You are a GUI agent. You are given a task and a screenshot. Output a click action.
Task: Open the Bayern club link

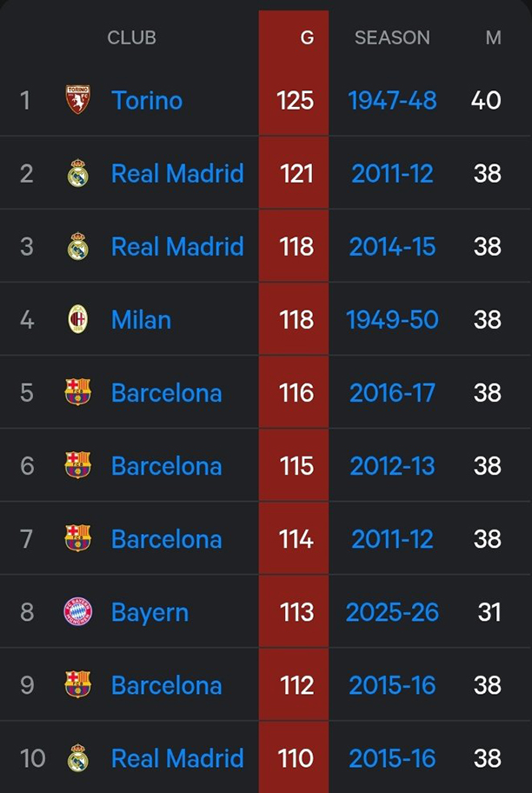[150, 612]
